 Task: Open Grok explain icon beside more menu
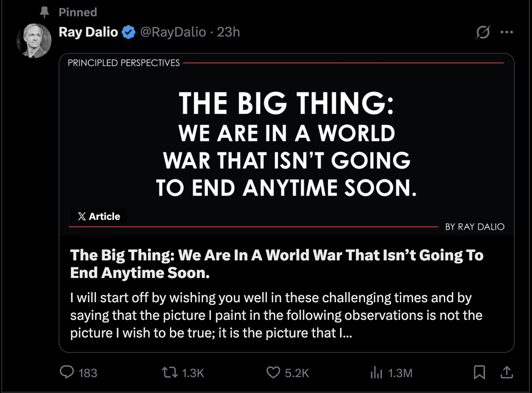point(483,33)
